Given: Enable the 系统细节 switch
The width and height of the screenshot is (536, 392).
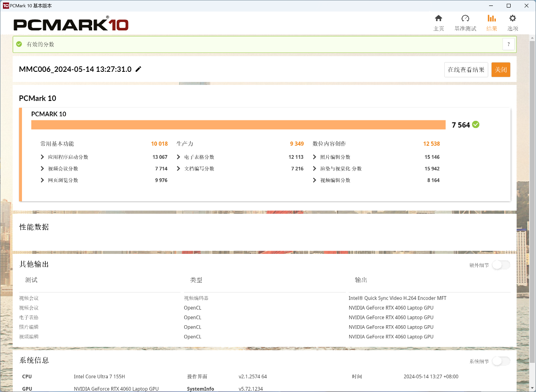Looking at the screenshot, I should [x=501, y=361].
